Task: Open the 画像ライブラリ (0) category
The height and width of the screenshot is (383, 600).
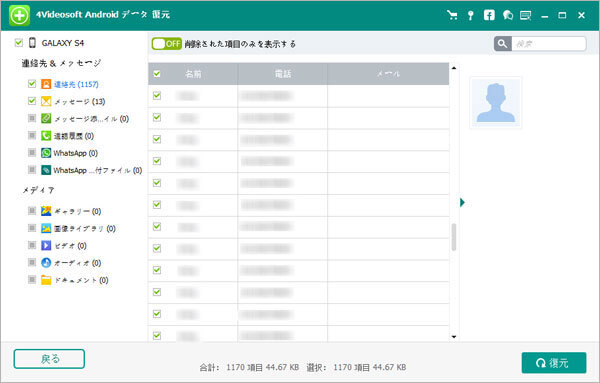Action: (x=85, y=228)
